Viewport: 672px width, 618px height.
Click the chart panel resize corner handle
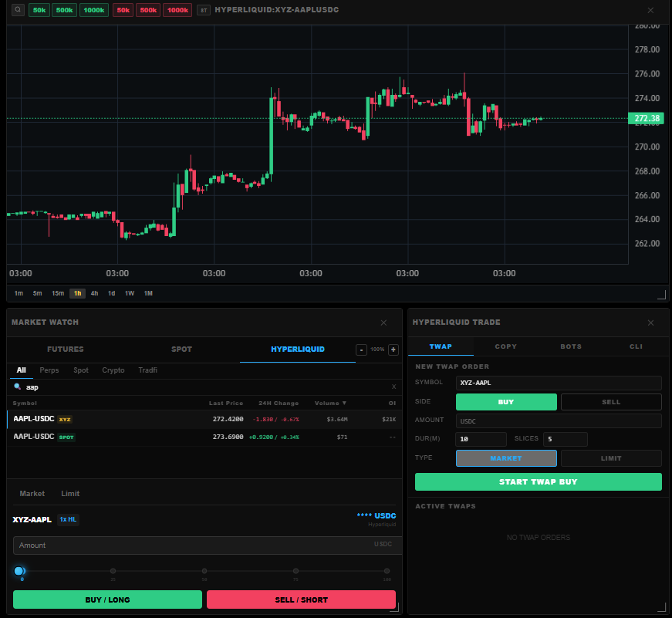662,295
